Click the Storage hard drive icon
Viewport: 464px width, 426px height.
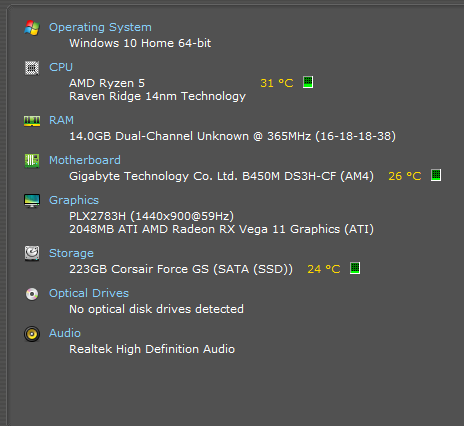click(x=32, y=253)
